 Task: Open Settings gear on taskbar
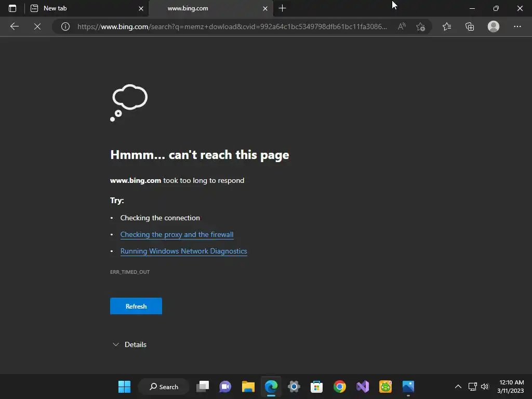tap(294, 387)
